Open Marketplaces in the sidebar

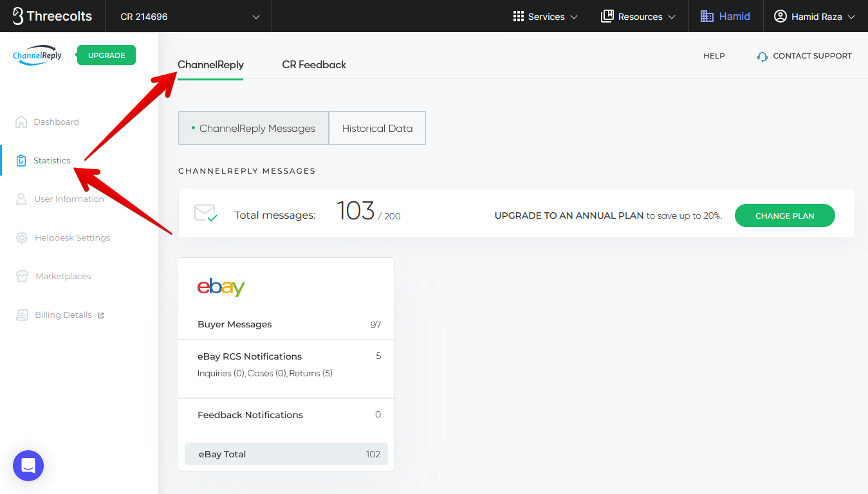tap(63, 276)
